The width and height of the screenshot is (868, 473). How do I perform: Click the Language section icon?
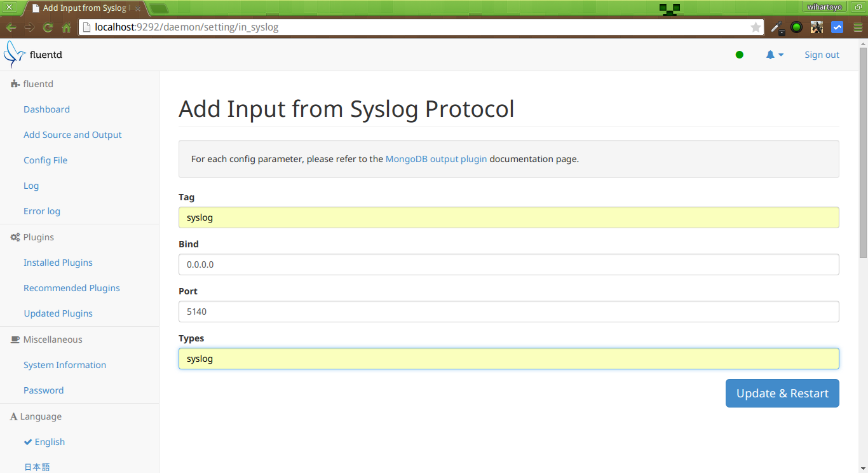[x=13, y=416]
